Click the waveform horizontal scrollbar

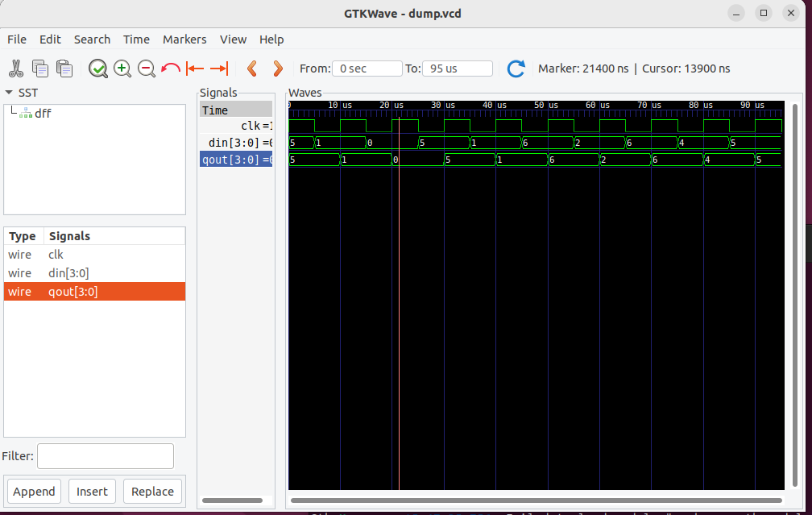click(536, 500)
